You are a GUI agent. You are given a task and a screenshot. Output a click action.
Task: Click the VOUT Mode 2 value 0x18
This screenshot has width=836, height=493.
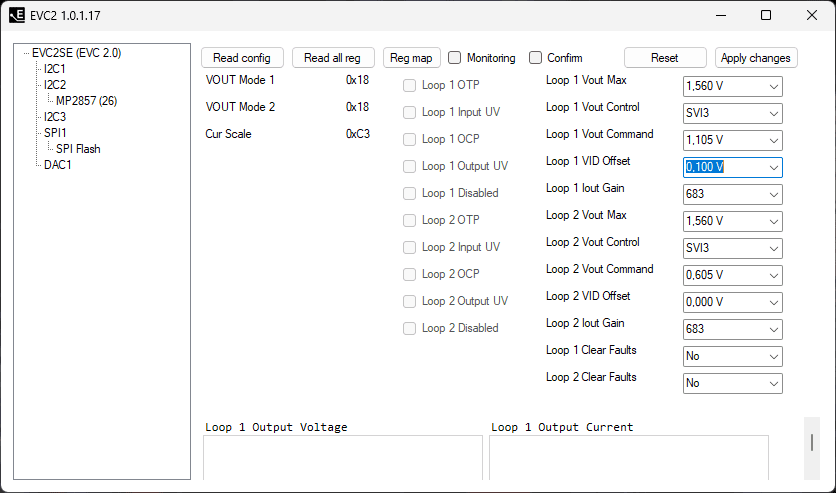point(357,107)
